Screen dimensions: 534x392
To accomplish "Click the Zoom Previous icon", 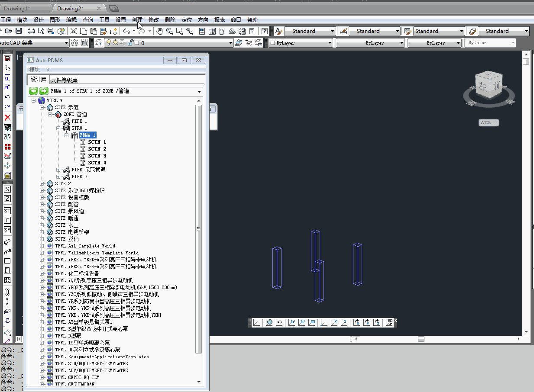I will 190,31.
